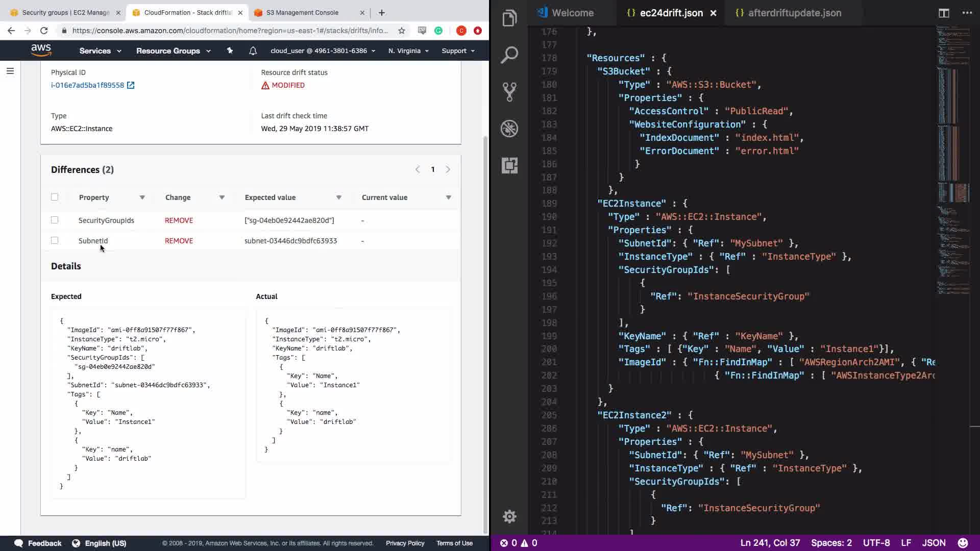Open the Search panel in VS Code
This screenshot has width=980, height=551.
[x=509, y=55]
